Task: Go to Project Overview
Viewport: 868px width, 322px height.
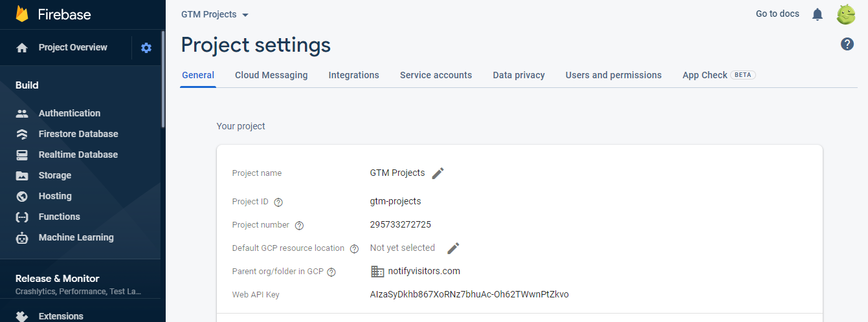Action: (x=72, y=47)
